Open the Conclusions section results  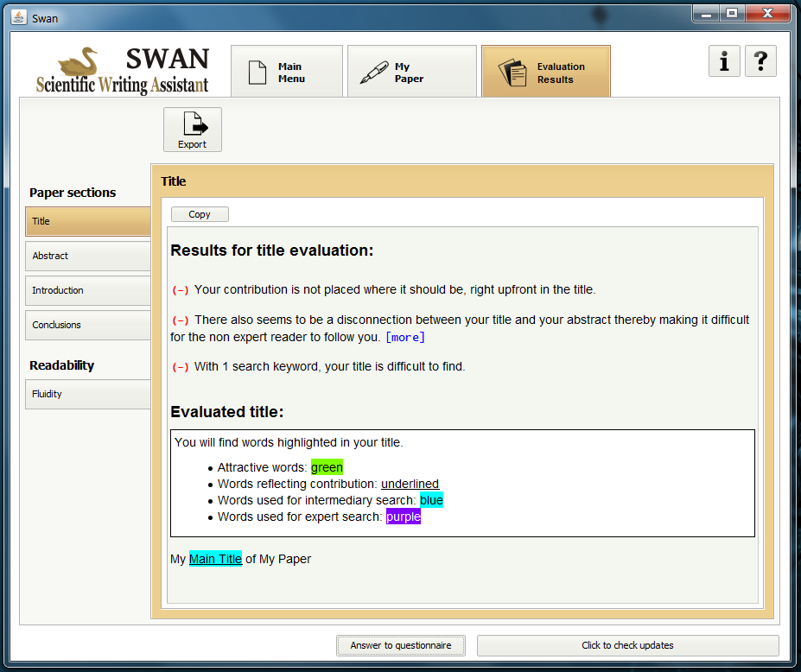(x=88, y=326)
